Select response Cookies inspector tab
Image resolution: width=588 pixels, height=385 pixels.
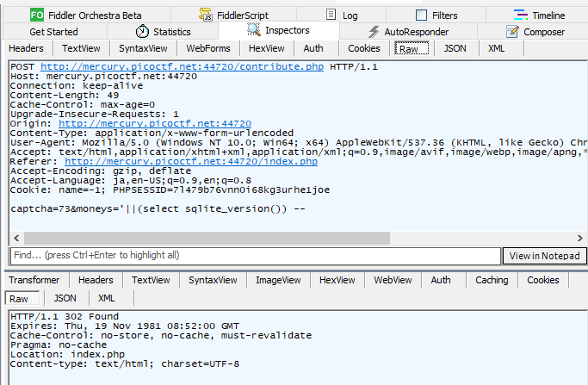(543, 280)
